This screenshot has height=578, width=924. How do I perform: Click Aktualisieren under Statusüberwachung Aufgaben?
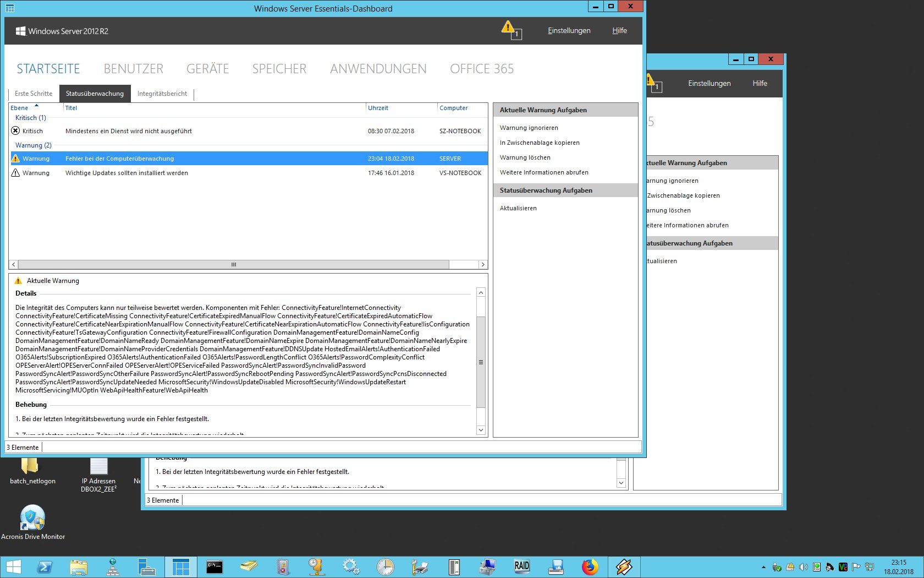[x=518, y=208]
